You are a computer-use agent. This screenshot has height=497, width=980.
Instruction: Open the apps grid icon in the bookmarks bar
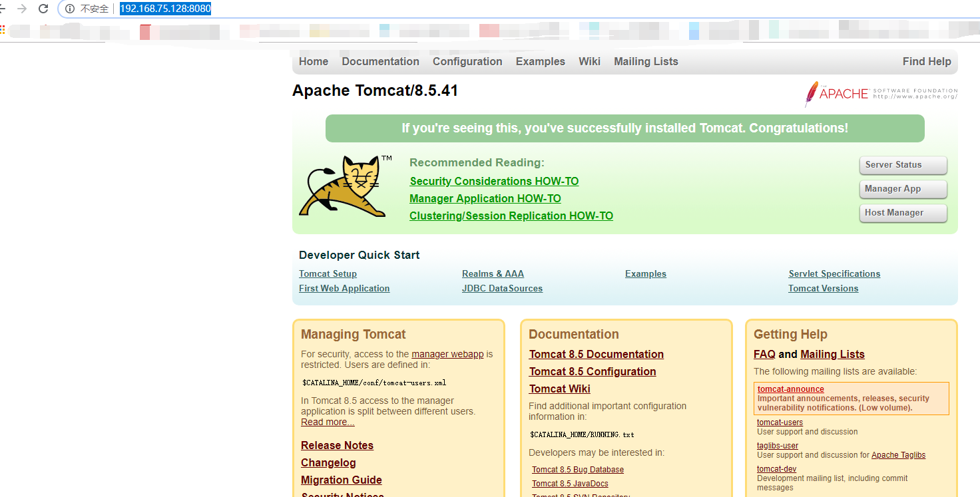coord(3,30)
